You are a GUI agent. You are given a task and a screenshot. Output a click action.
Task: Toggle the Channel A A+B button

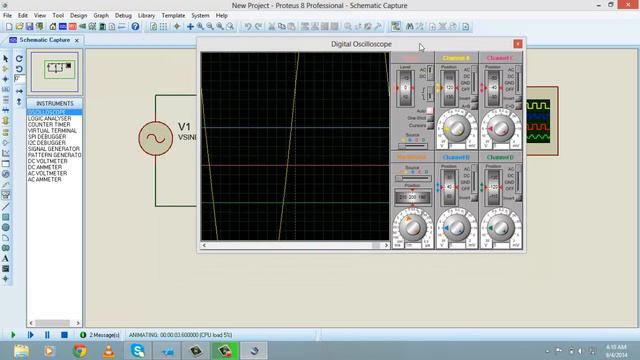(x=474, y=106)
